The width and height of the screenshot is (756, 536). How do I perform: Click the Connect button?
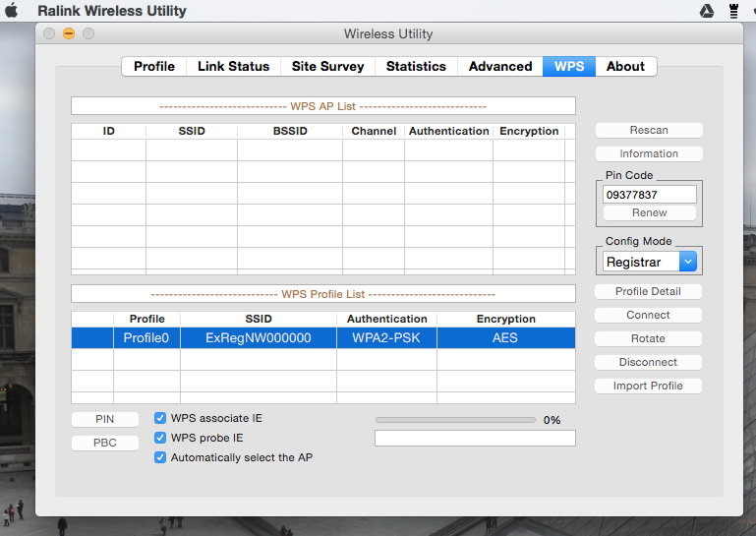648,315
